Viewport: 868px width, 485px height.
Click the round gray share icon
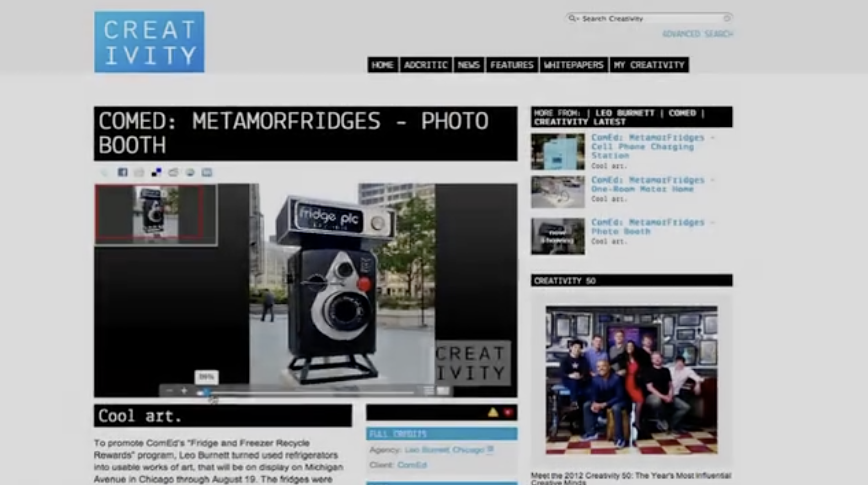tap(190, 172)
